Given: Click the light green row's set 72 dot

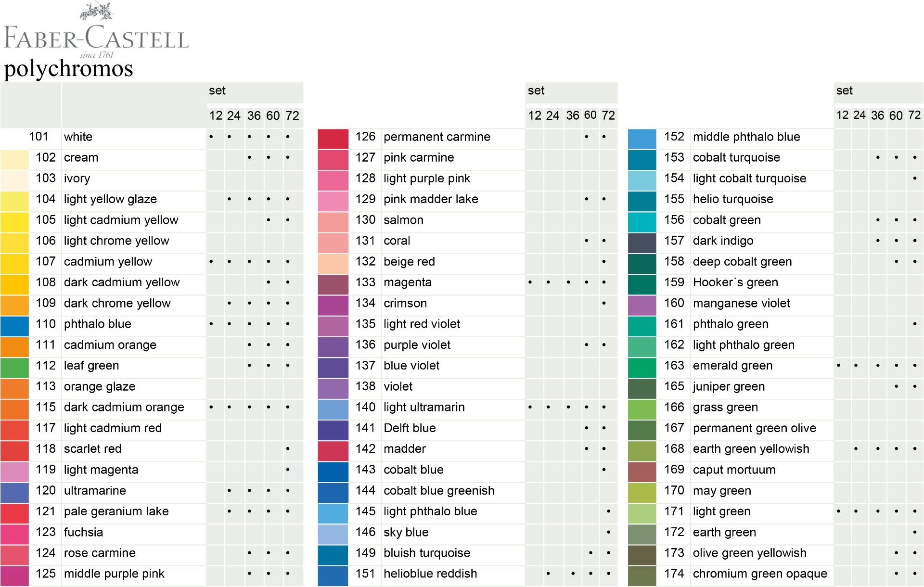Looking at the screenshot, I should [x=914, y=511].
